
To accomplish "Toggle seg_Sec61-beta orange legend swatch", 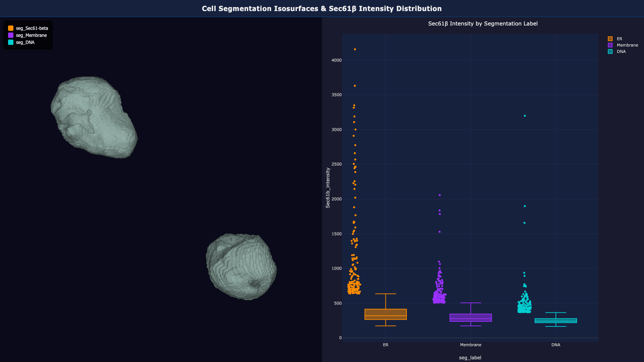I will [11, 28].
